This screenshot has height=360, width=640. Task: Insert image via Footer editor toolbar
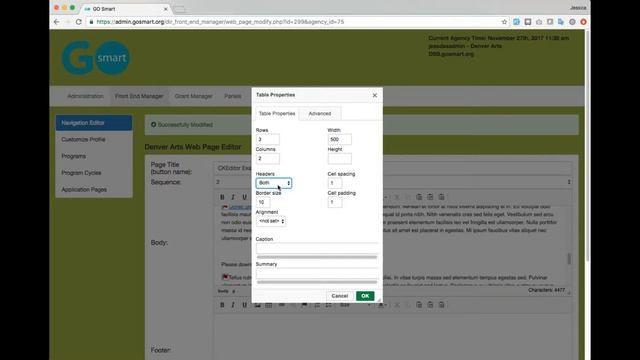tap(258, 305)
